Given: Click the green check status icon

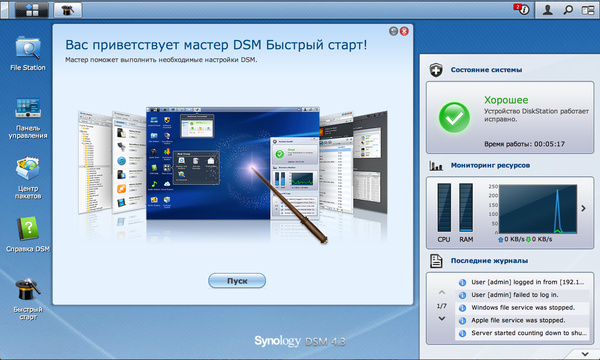Looking at the screenshot, I should pyautogui.click(x=454, y=117).
